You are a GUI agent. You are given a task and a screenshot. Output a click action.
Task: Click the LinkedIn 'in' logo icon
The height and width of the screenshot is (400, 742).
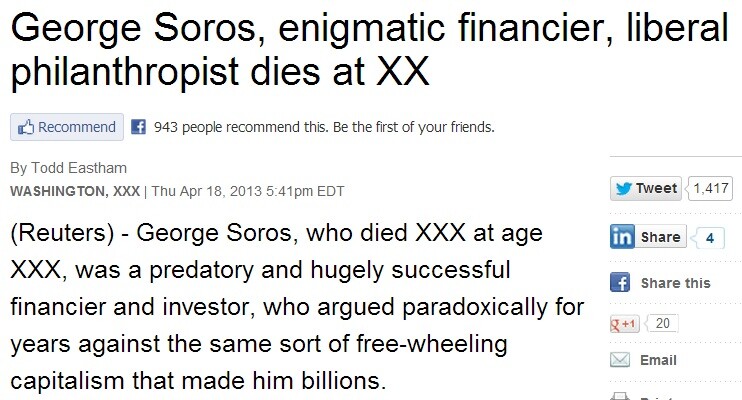(622, 236)
